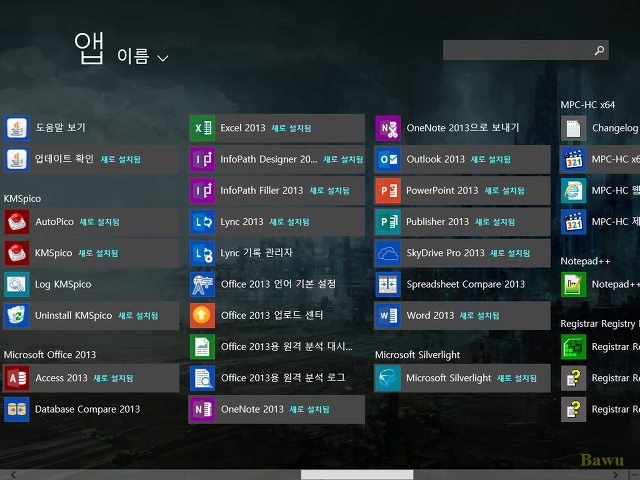Click 'Uninstall KMSpico' label

[73, 316]
